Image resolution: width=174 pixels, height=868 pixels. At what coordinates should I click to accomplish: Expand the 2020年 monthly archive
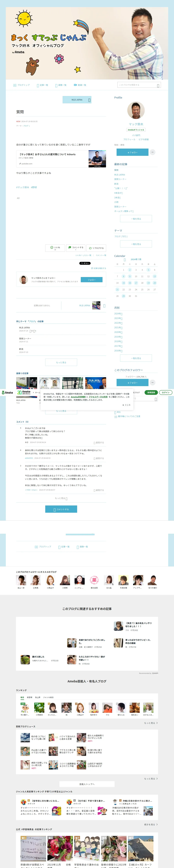pyautogui.click(x=118, y=332)
